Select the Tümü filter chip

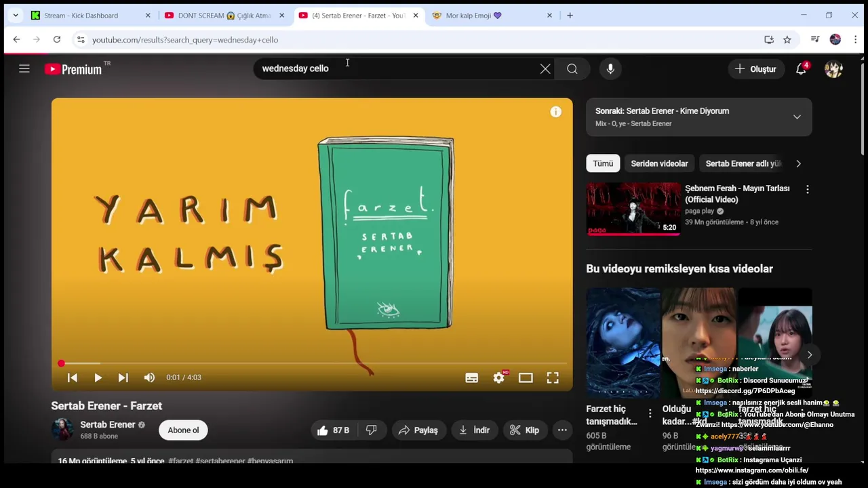[x=603, y=163]
